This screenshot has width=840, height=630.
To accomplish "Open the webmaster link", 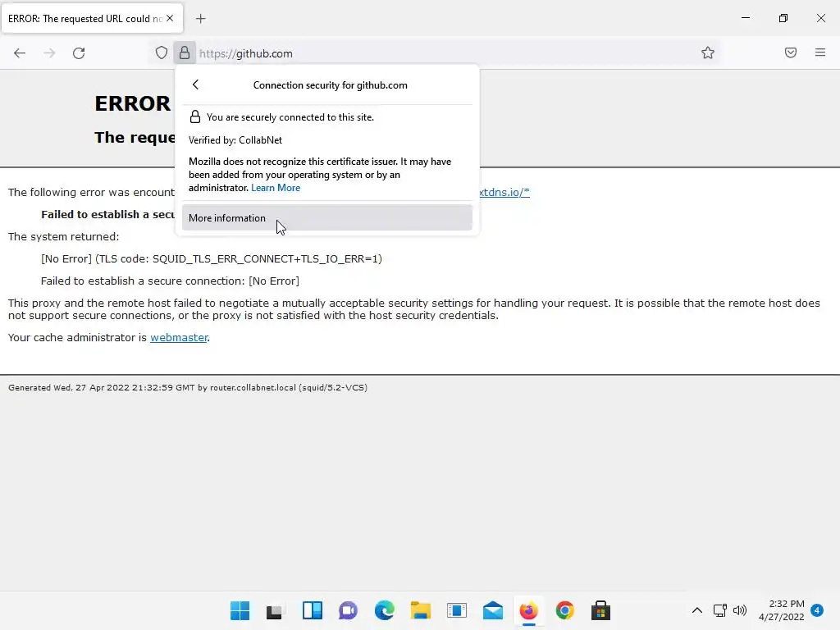I will pos(179,337).
